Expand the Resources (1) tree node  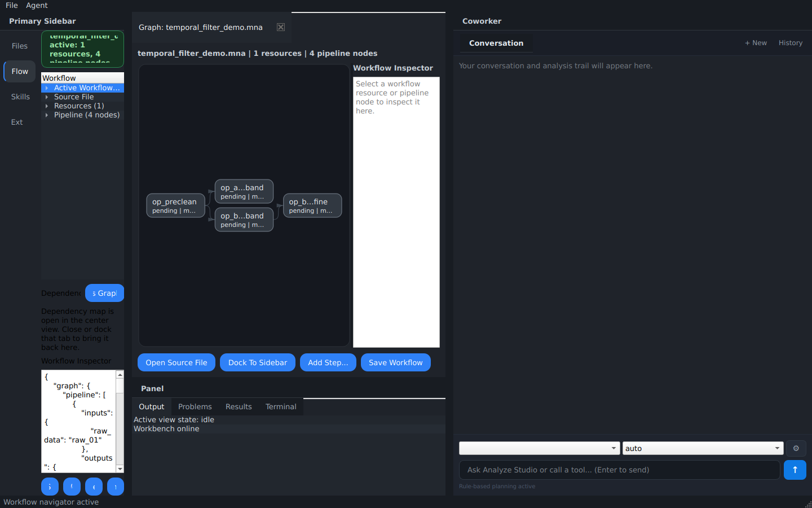(x=46, y=106)
